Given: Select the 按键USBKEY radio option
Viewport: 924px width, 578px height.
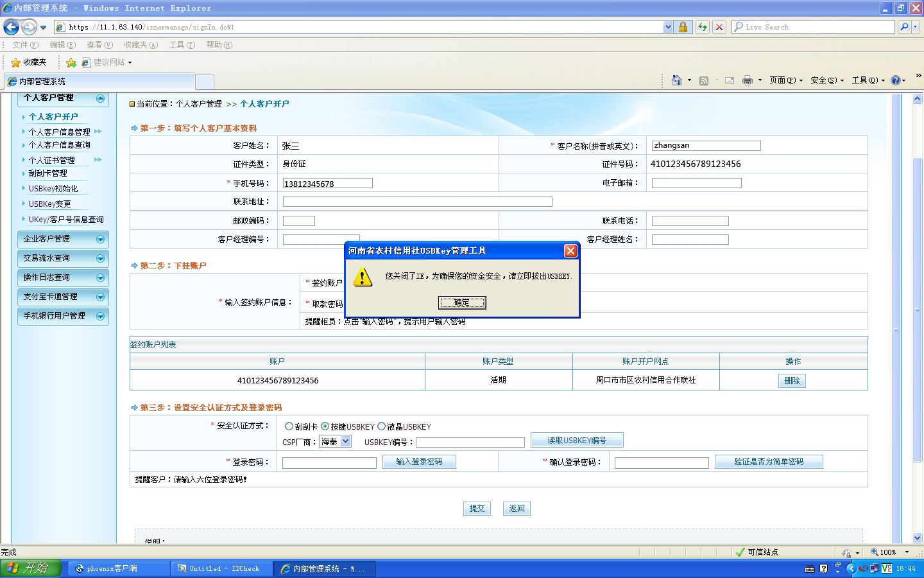Looking at the screenshot, I should click(325, 426).
